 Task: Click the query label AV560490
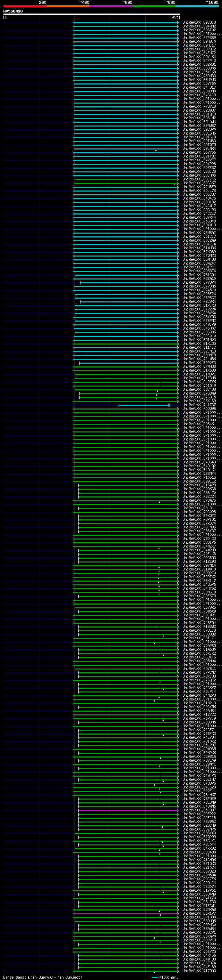(13, 11)
